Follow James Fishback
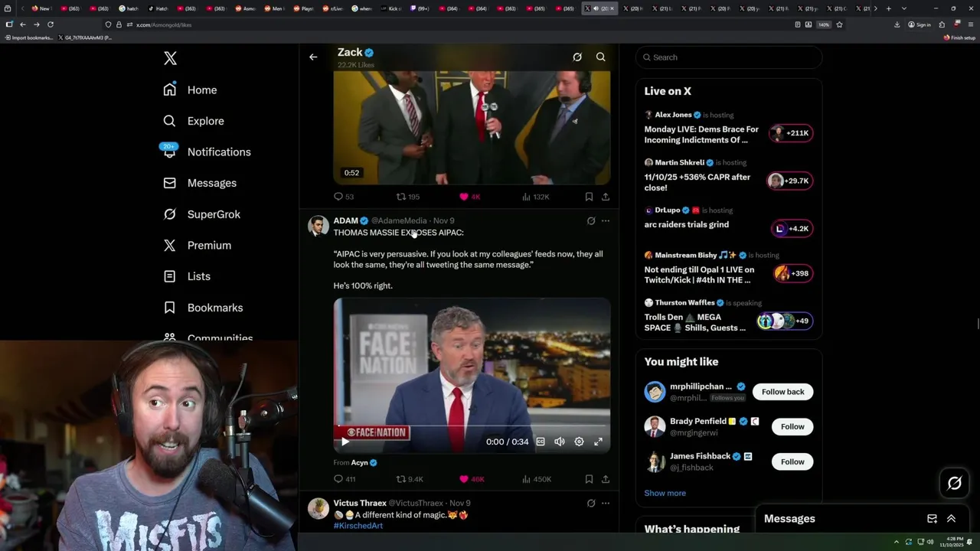980x551 pixels. [x=792, y=461]
